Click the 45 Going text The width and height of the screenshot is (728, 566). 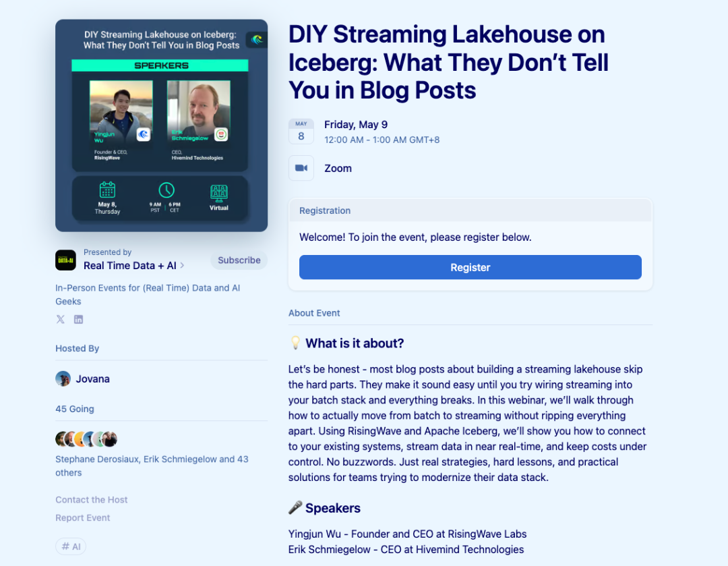point(75,409)
